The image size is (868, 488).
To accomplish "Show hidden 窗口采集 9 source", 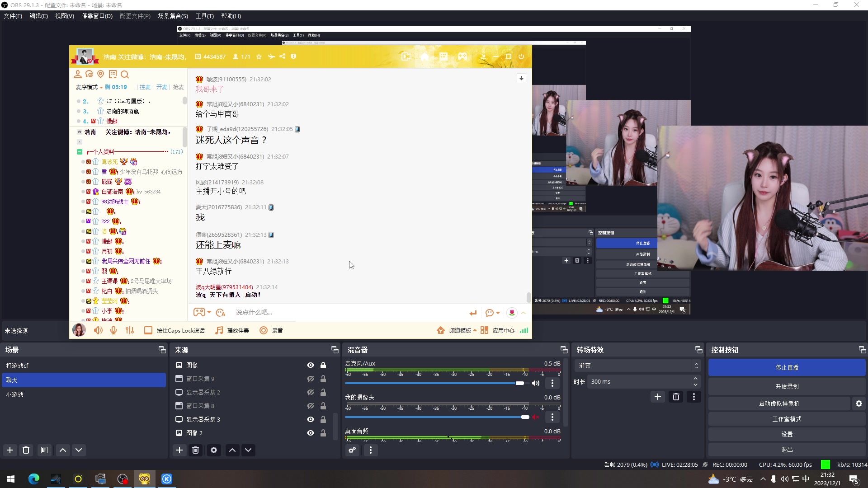I will (311, 379).
